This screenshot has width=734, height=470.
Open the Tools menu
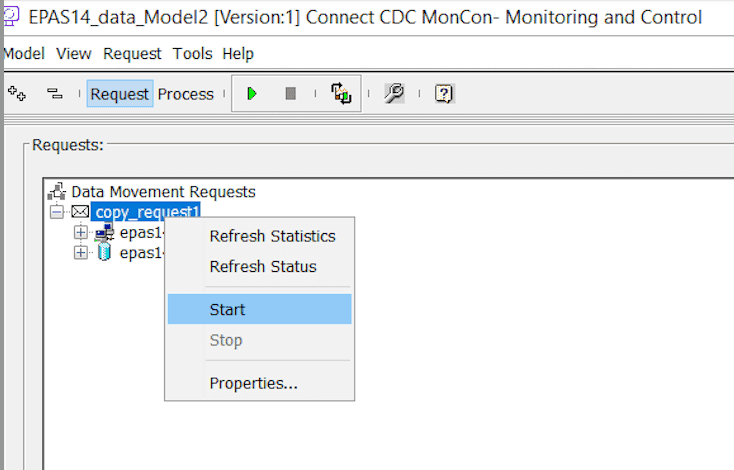[192, 54]
